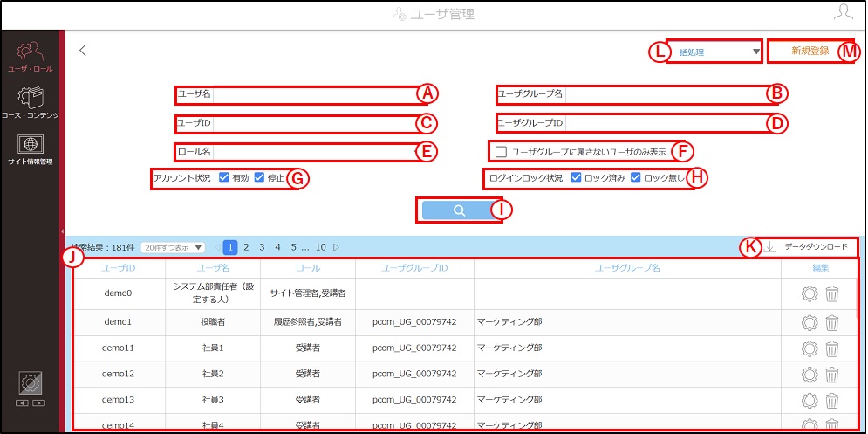Open the 20件ずつ表示 page size dropdown
Screen dimensions: 868x434
[172, 247]
